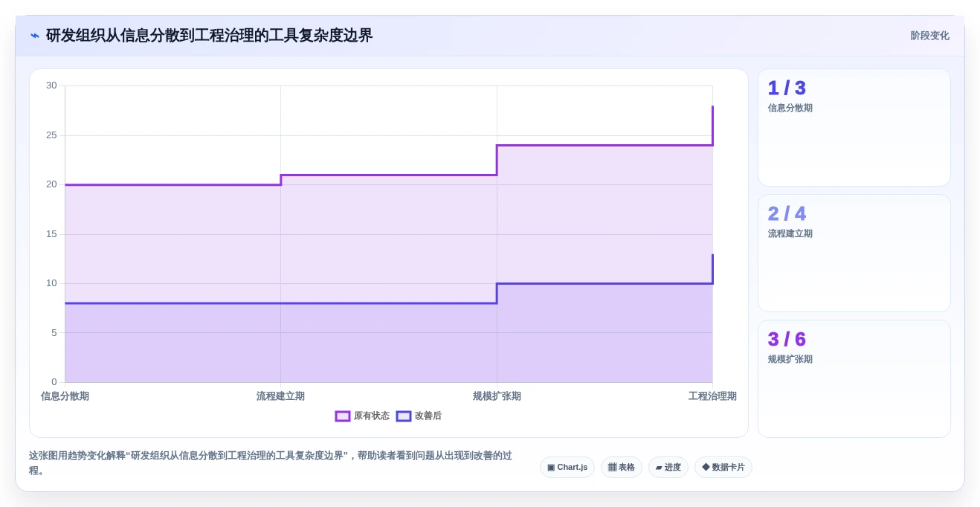
Task: Click the 3 / 6 figure
Action: click(787, 339)
